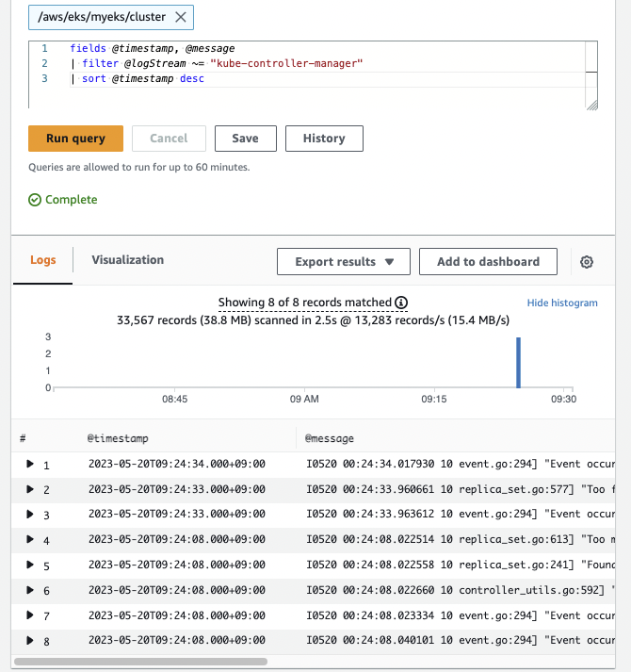The image size is (631, 672).
Task: Select message with replica_set.go:577
Action: point(461,489)
